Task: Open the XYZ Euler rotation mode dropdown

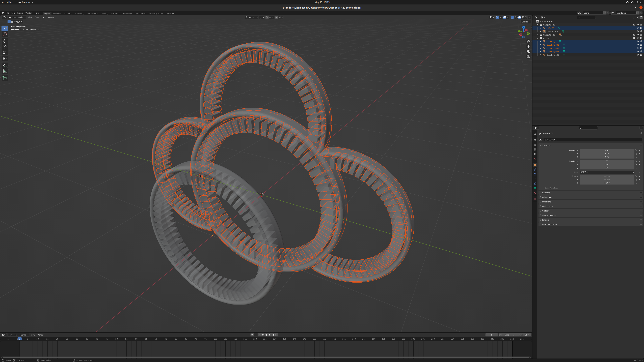Action: [x=607, y=172]
